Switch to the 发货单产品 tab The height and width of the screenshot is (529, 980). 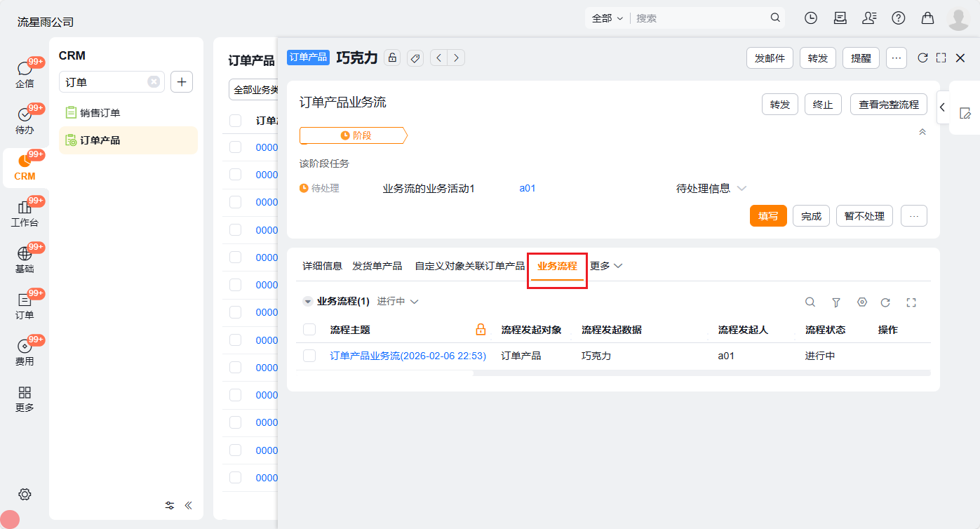[x=377, y=266]
